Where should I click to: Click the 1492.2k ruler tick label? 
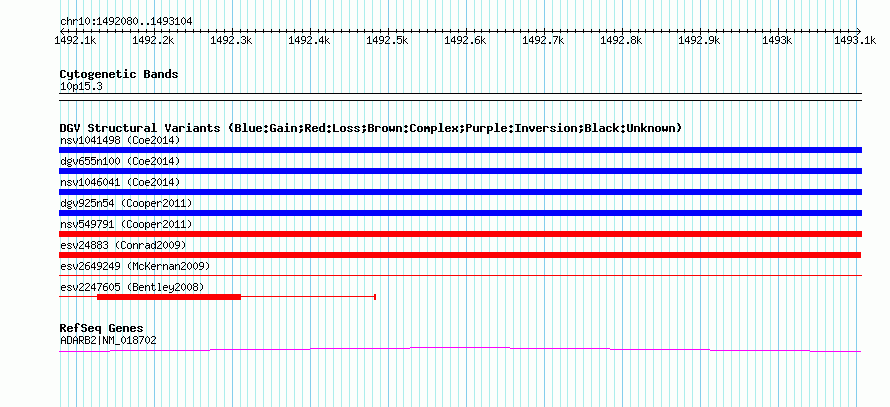coord(153,40)
